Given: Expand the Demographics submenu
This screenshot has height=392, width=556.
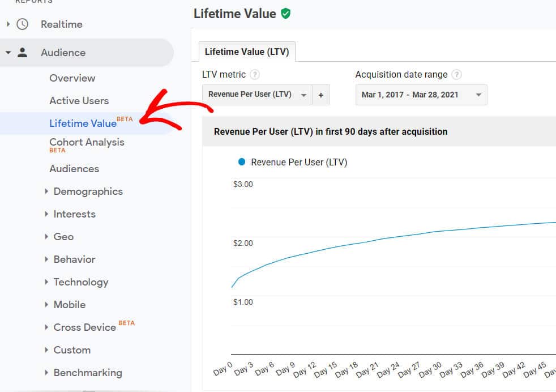Looking at the screenshot, I should coord(46,191).
